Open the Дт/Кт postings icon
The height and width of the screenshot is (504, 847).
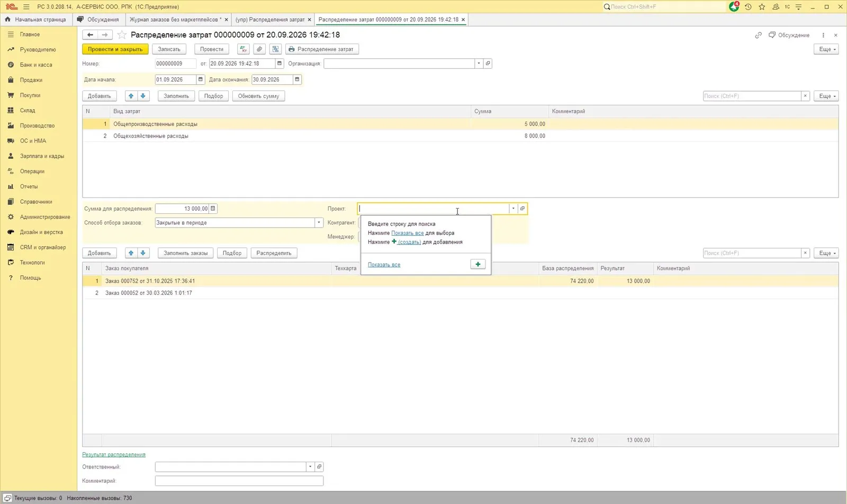(x=243, y=49)
